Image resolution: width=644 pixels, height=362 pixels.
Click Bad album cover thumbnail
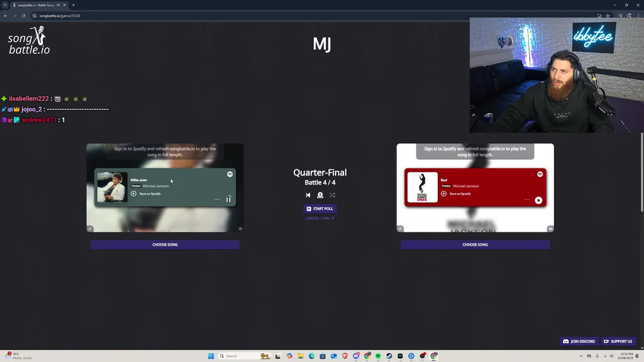422,187
